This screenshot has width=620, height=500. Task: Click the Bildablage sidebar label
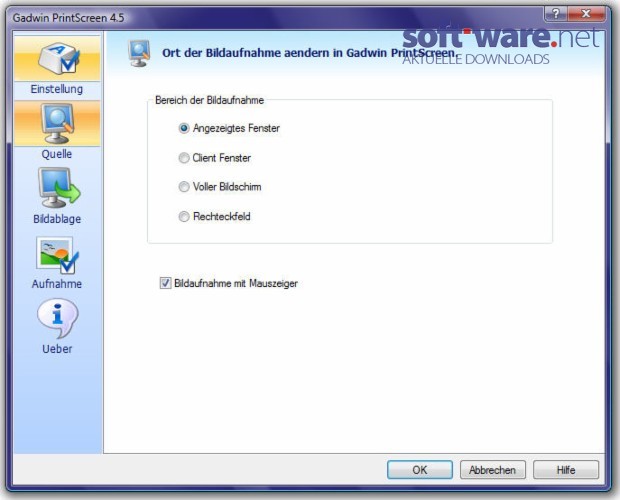pos(57,219)
